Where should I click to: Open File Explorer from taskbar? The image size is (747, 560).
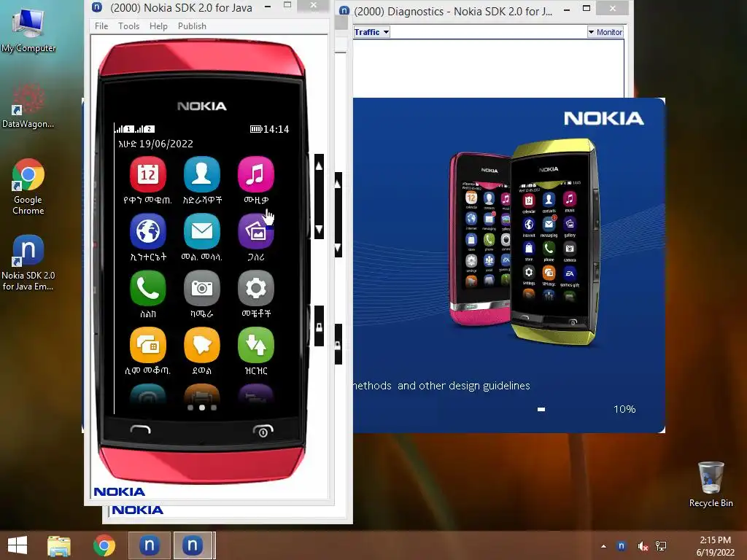pos(59,545)
